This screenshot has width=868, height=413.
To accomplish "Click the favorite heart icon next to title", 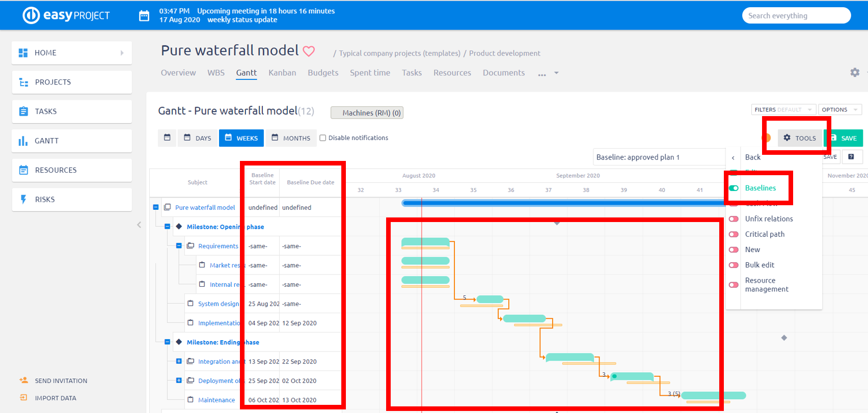I will pyautogui.click(x=309, y=51).
